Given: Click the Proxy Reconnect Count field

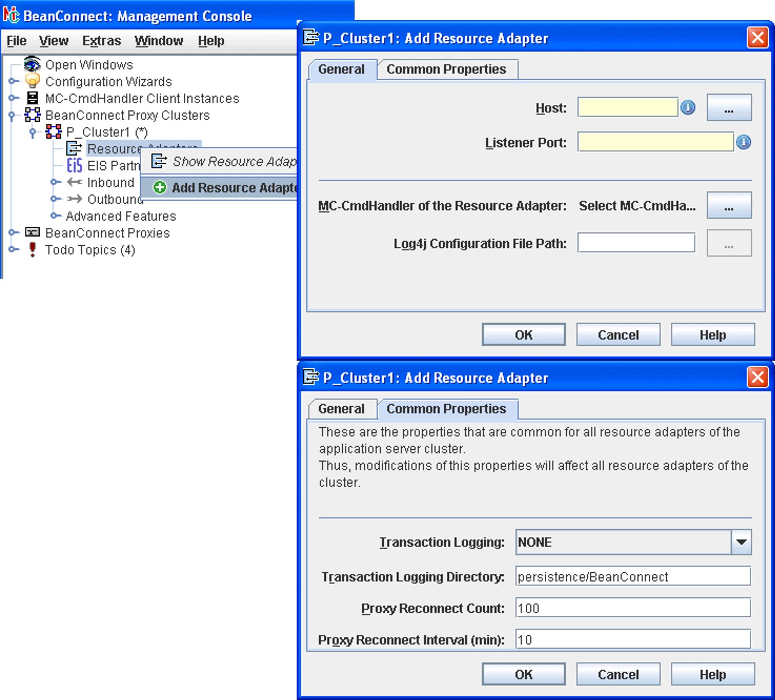Looking at the screenshot, I should tap(633, 608).
